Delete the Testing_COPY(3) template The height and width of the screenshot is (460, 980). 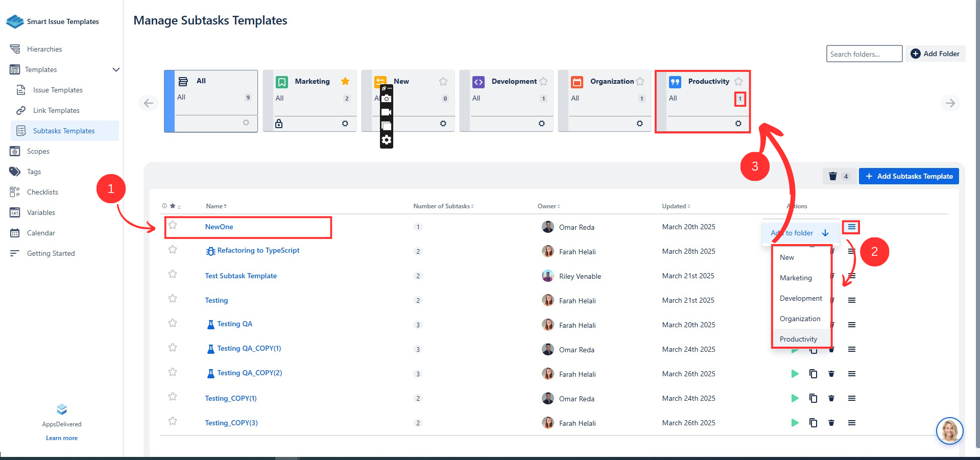[831, 423]
